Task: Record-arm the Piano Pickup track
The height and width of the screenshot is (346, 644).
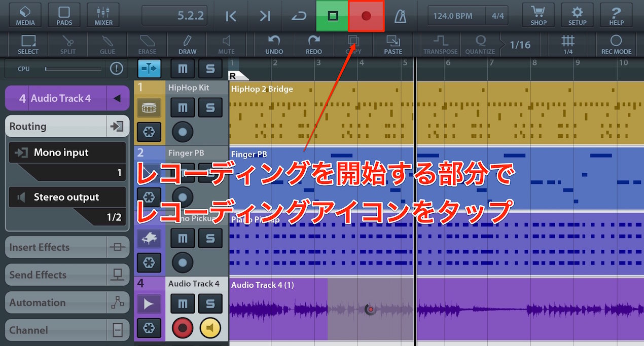Action: click(x=183, y=262)
